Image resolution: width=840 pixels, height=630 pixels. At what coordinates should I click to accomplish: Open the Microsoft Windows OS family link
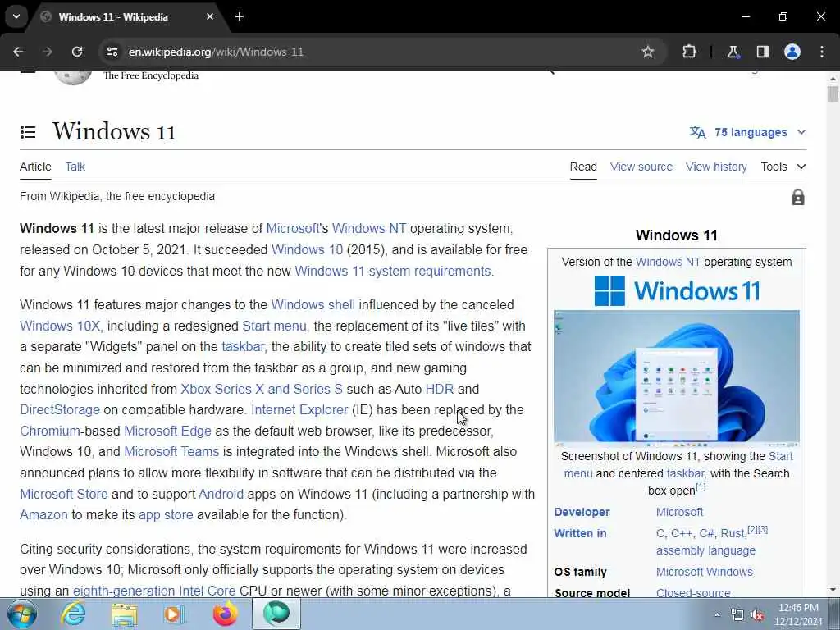pyautogui.click(x=705, y=572)
